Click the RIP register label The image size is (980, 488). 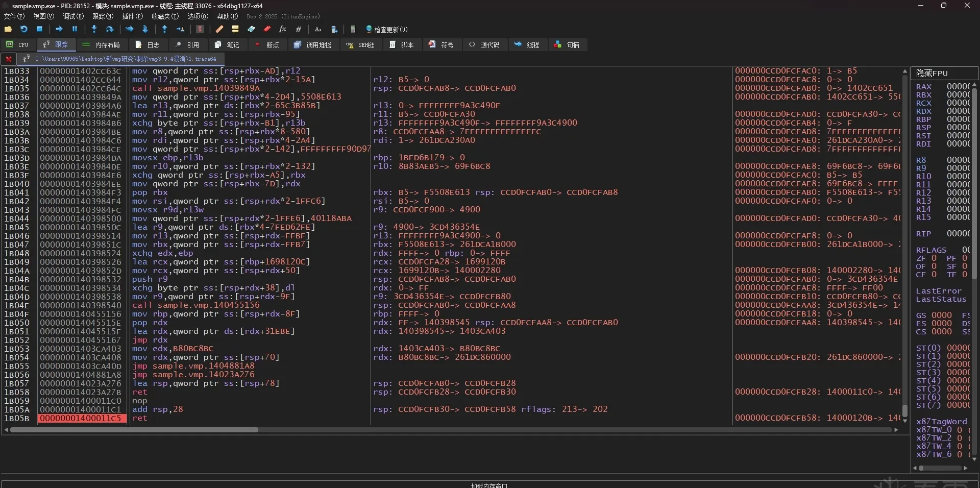pos(923,234)
